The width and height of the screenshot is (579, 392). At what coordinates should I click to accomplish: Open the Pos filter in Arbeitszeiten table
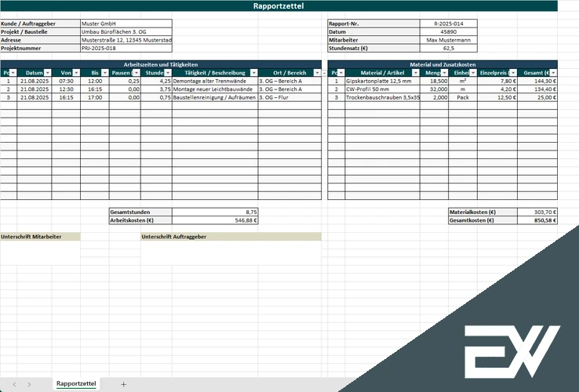13,73
